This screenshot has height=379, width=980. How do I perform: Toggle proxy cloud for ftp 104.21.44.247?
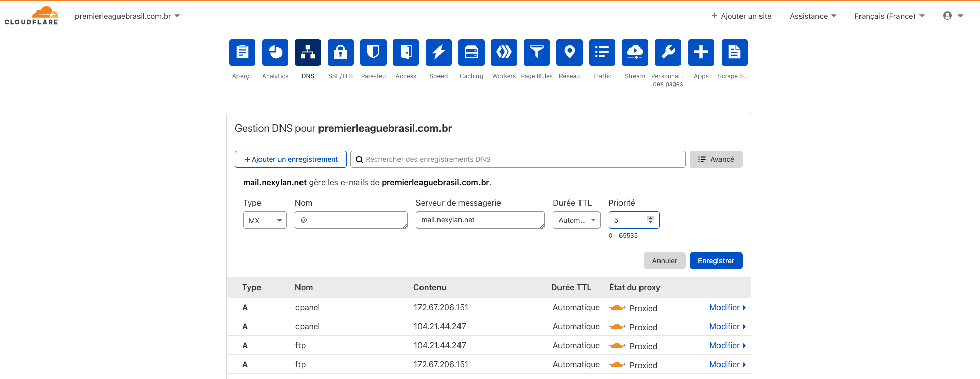(x=617, y=346)
